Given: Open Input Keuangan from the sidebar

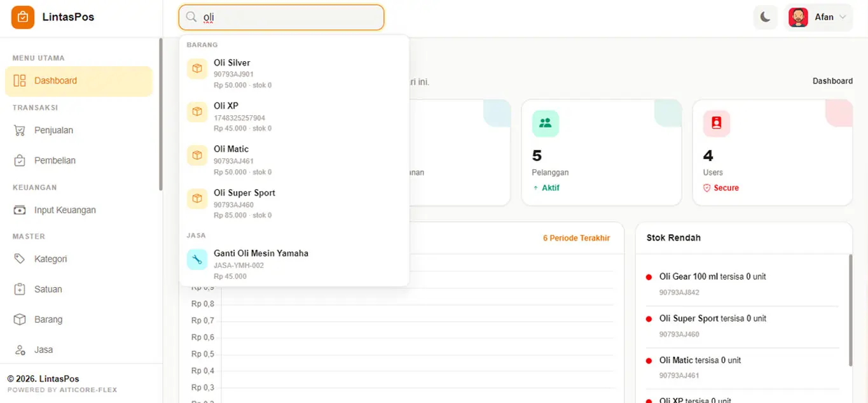Looking at the screenshot, I should [x=65, y=210].
